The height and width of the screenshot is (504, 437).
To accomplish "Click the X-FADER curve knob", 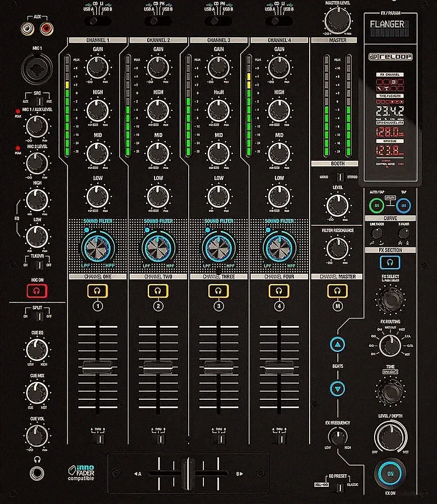I will tap(404, 233).
